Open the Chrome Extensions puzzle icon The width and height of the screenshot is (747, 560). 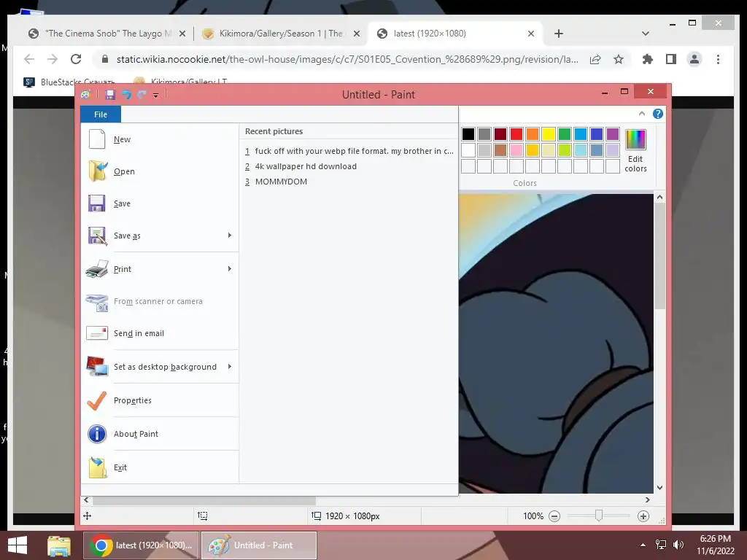click(648, 60)
